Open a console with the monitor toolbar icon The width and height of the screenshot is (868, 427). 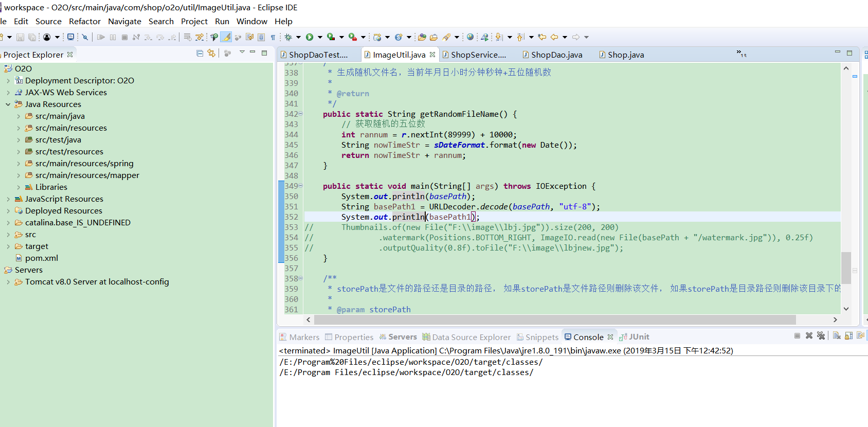tap(71, 37)
